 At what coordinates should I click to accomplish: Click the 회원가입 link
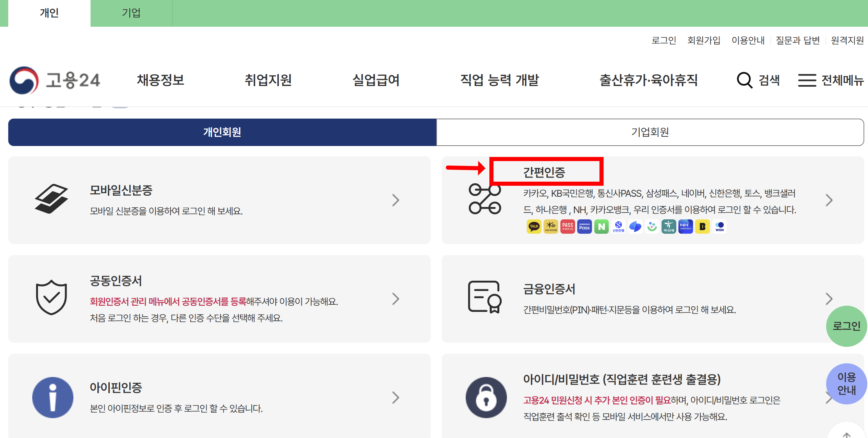(704, 40)
